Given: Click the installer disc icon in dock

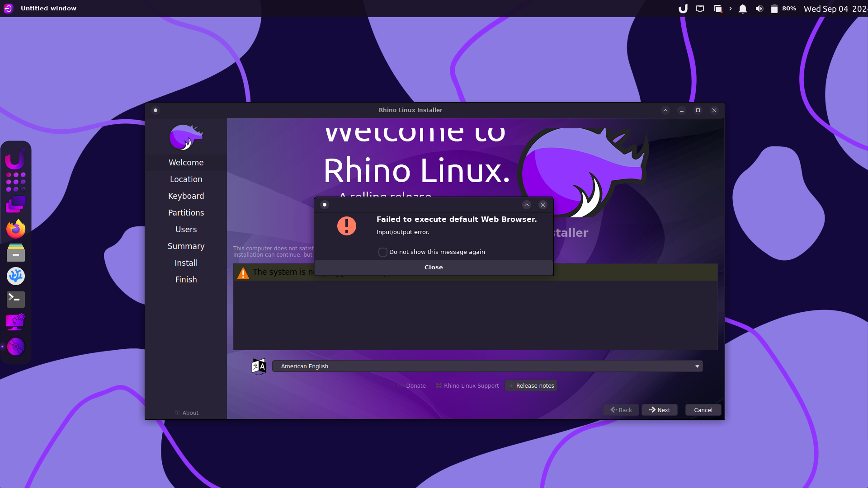Looking at the screenshot, I should (x=16, y=347).
